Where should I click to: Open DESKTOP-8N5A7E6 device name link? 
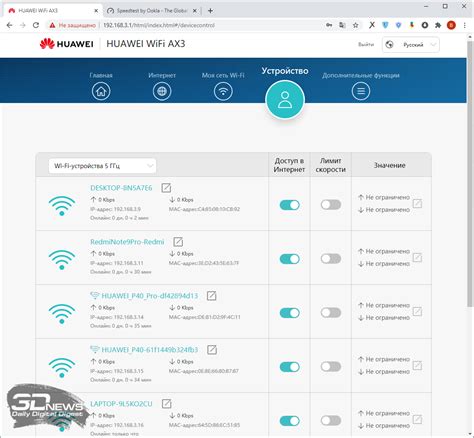tap(121, 188)
